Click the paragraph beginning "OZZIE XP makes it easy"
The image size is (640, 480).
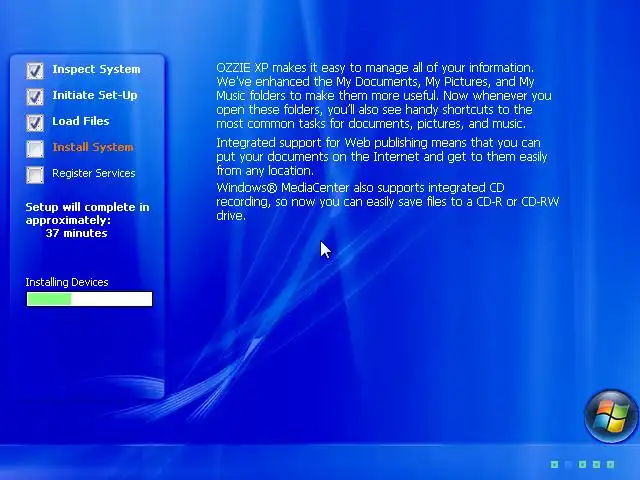coord(384,96)
